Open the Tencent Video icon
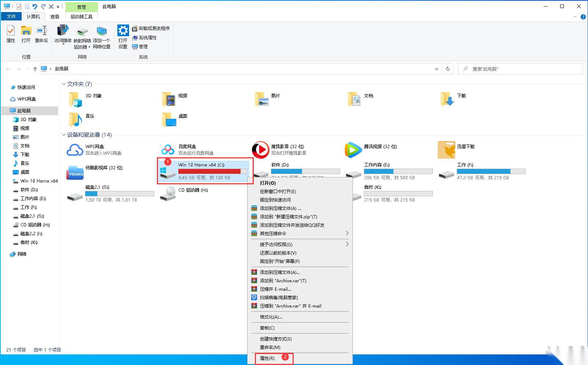 coord(353,150)
